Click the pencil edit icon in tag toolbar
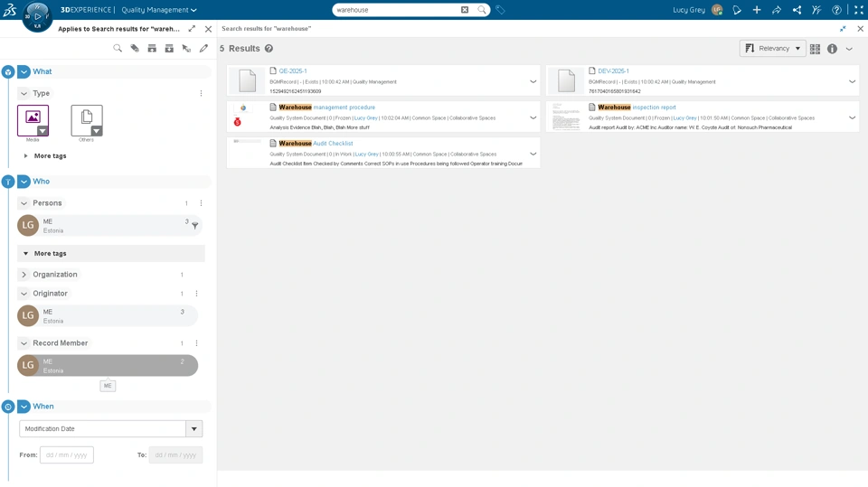Image resolution: width=868 pixels, height=487 pixels. click(203, 49)
